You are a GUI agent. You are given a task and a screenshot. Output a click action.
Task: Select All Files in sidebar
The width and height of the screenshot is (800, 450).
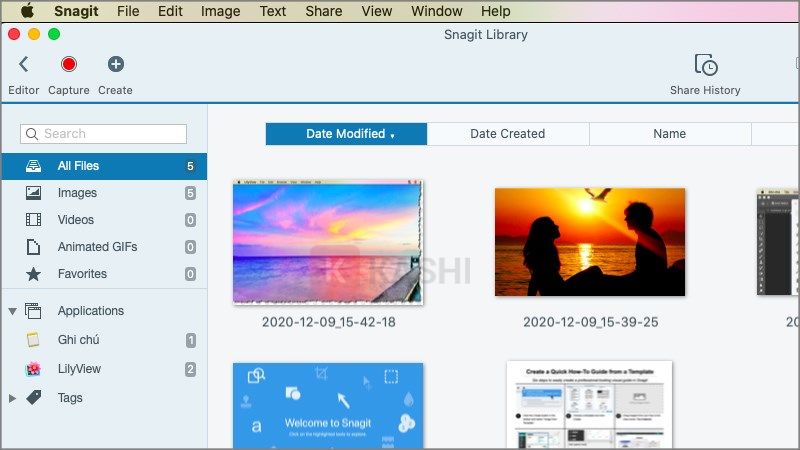tap(104, 166)
